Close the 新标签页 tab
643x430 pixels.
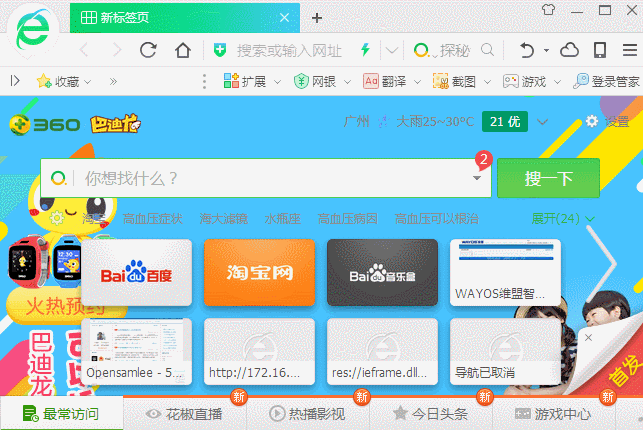(284, 18)
